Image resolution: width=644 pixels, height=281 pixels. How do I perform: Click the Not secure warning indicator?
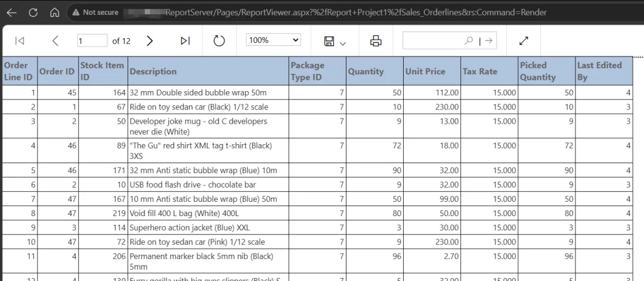point(95,13)
